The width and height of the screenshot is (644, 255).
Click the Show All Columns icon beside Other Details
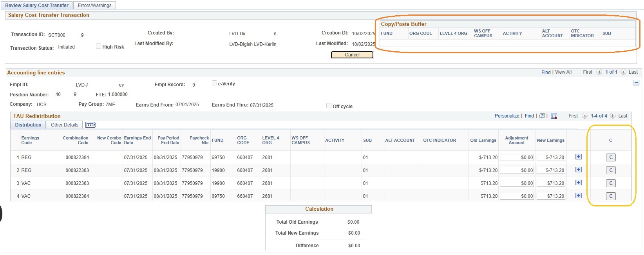90,125
